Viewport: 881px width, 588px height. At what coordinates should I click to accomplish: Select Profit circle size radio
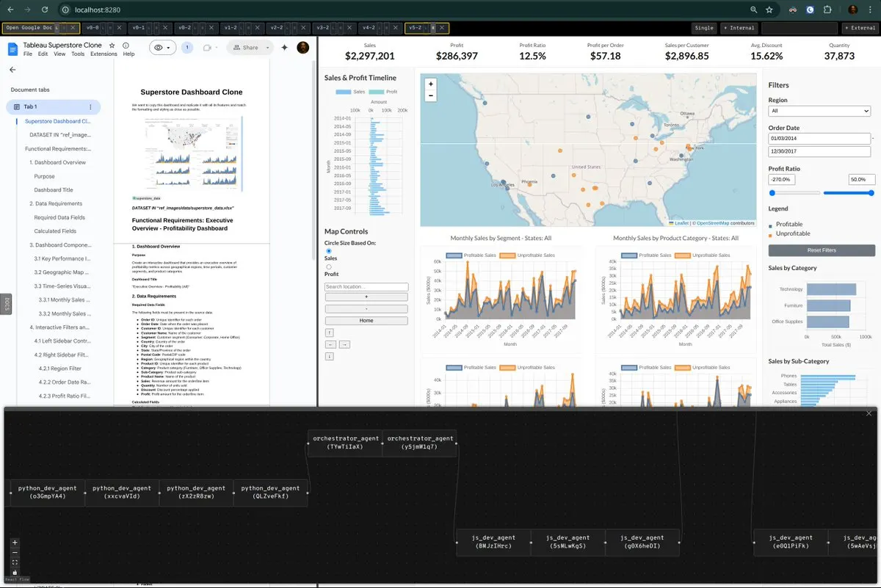pyautogui.click(x=328, y=266)
